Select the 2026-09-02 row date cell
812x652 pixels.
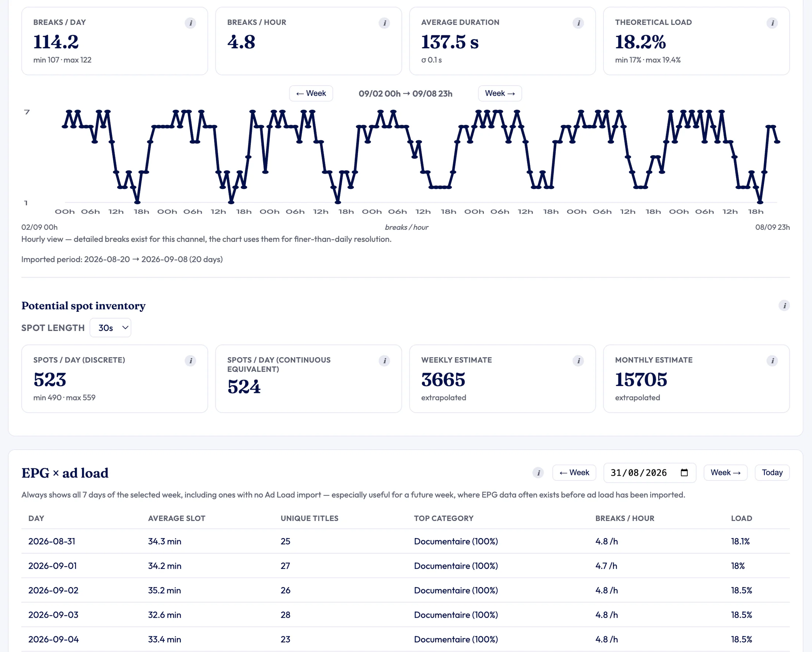tap(53, 590)
